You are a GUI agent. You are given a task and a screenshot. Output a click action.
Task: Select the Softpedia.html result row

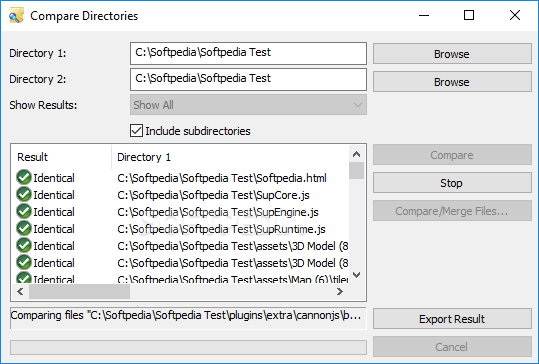(180, 178)
